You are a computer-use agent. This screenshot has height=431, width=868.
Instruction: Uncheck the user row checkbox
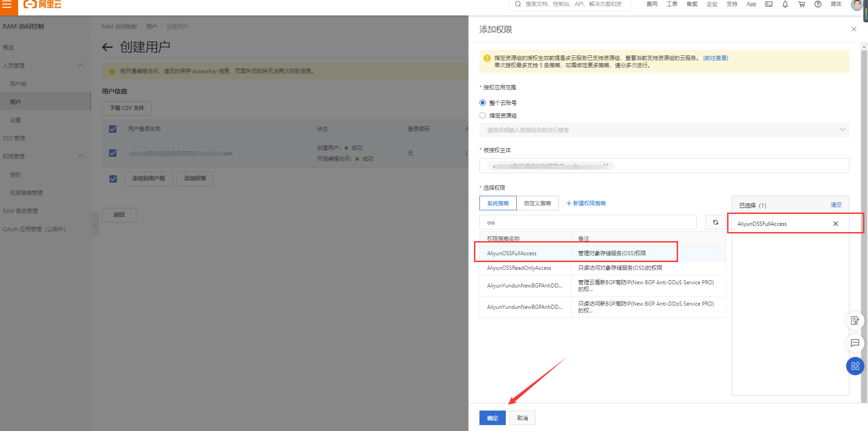pyautogui.click(x=112, y=153)
